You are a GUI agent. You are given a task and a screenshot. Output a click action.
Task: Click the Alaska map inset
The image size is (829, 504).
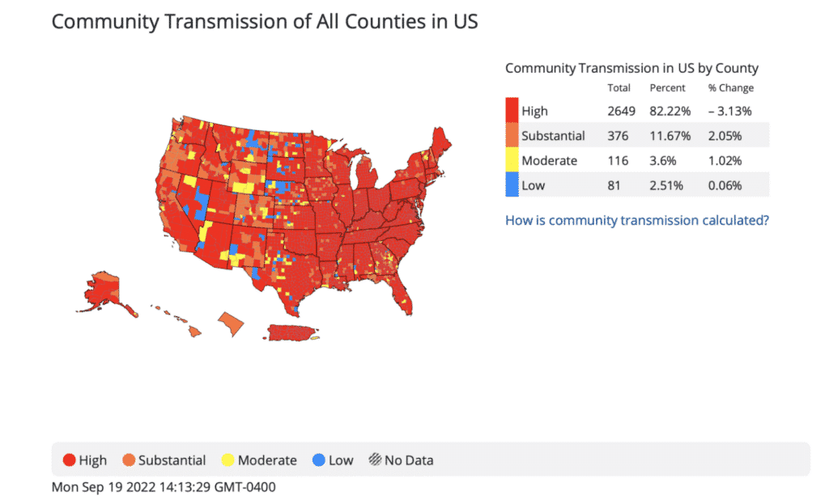[102, 291]
